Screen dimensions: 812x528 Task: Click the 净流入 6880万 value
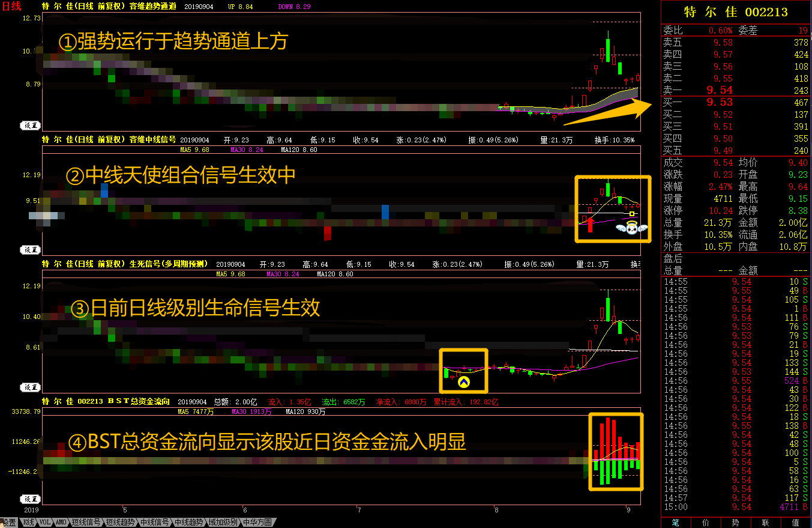click(x=401, y=402)
